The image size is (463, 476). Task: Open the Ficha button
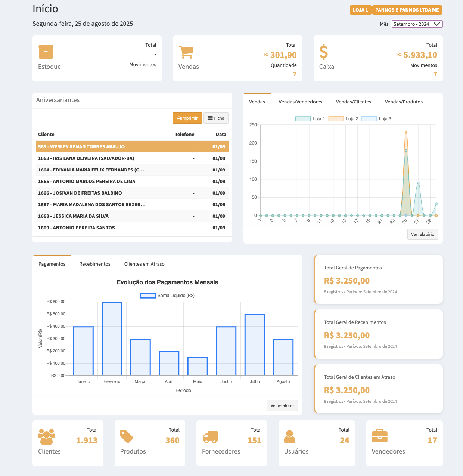tap(216, 118)
